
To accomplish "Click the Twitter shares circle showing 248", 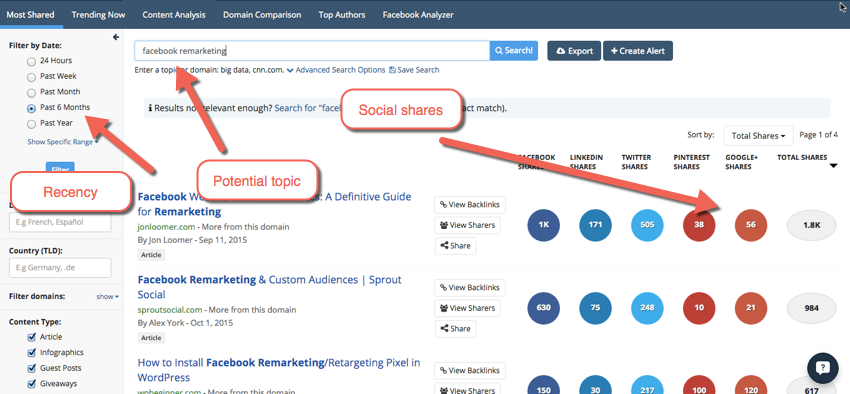I will 647,308.
